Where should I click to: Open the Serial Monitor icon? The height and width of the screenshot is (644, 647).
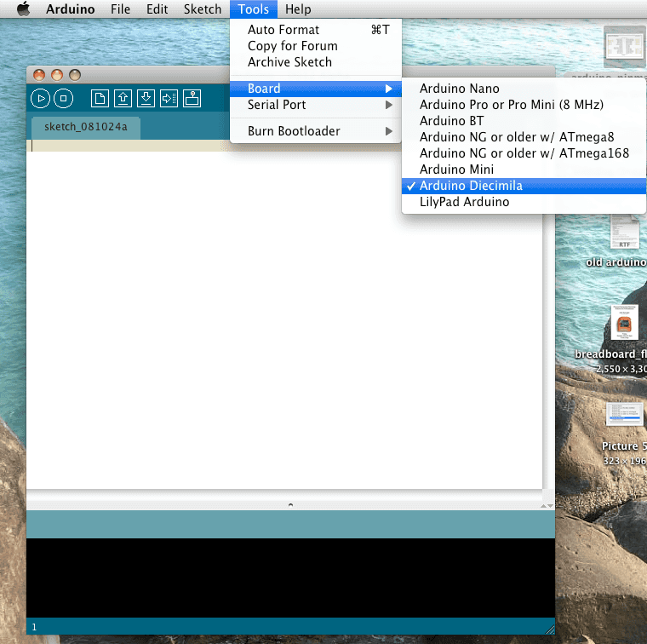[x=192, y=99]
